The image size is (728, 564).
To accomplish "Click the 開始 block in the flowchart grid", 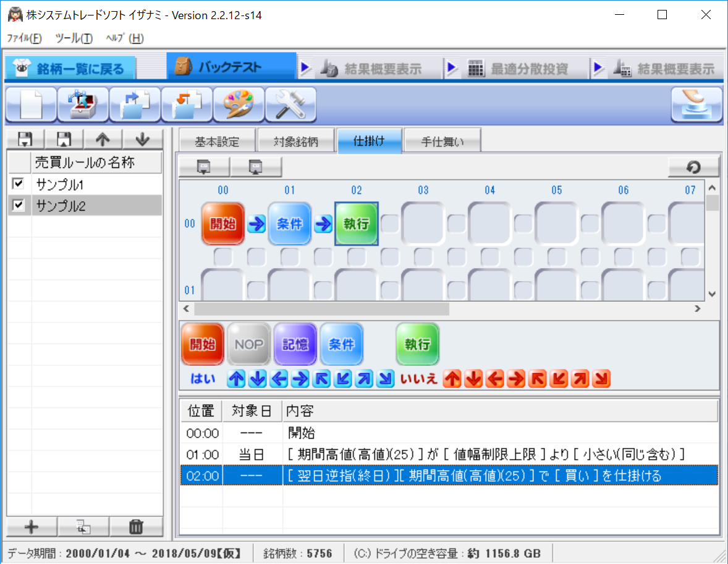I will pyautogui.click(x=223, y=224).
